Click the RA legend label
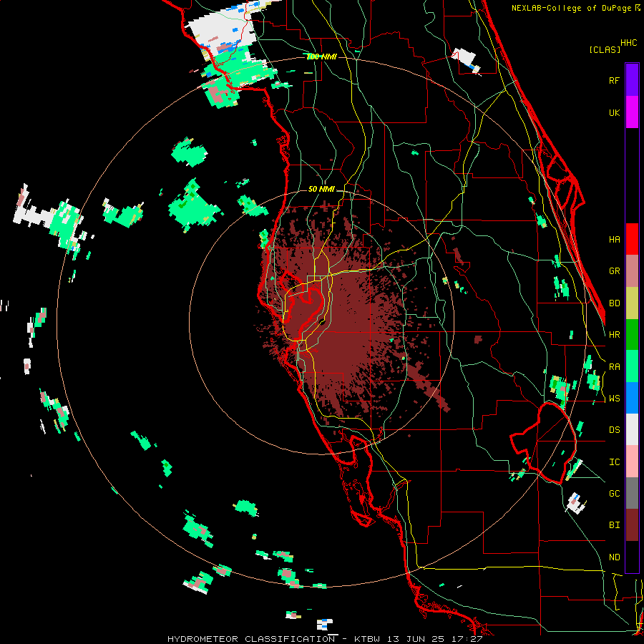The width and height of the screenshot is (644, 644). [x=614, y=367]
